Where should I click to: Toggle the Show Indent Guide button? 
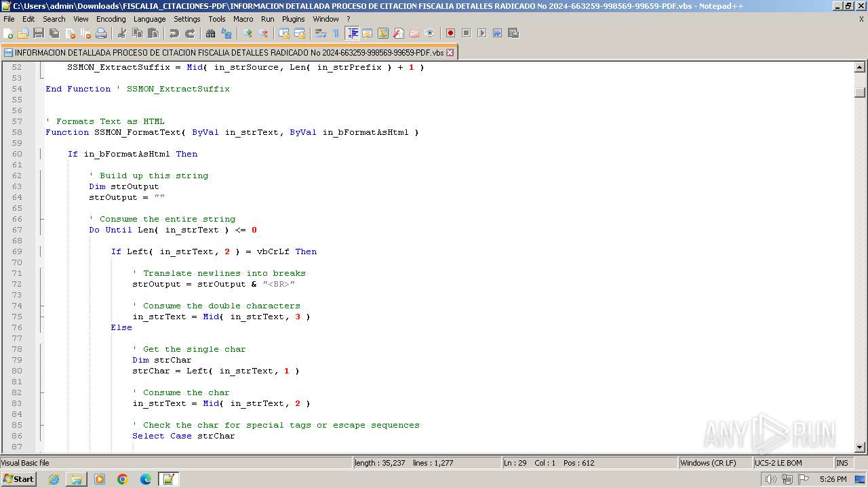click(x=352, y=33)
